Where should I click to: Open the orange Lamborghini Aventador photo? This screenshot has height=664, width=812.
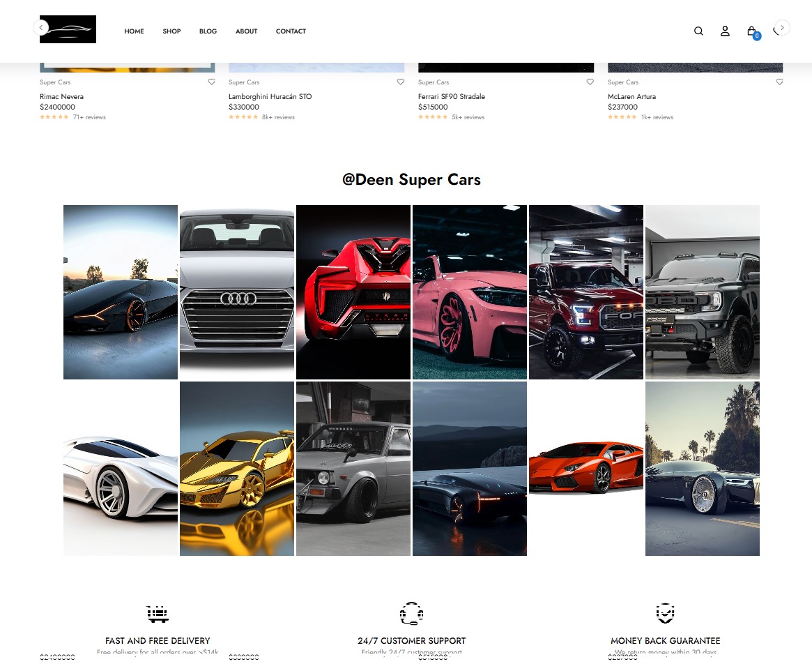tap(586, 469)
